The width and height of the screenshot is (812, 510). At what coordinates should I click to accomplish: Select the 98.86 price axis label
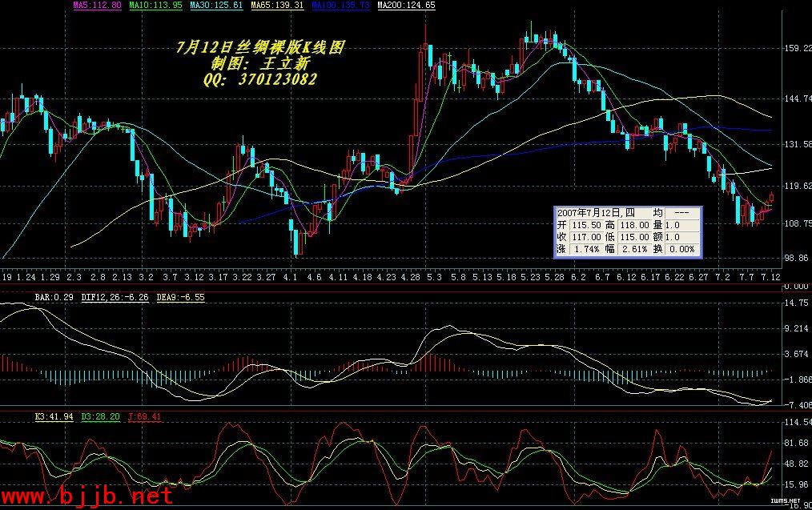797,258
